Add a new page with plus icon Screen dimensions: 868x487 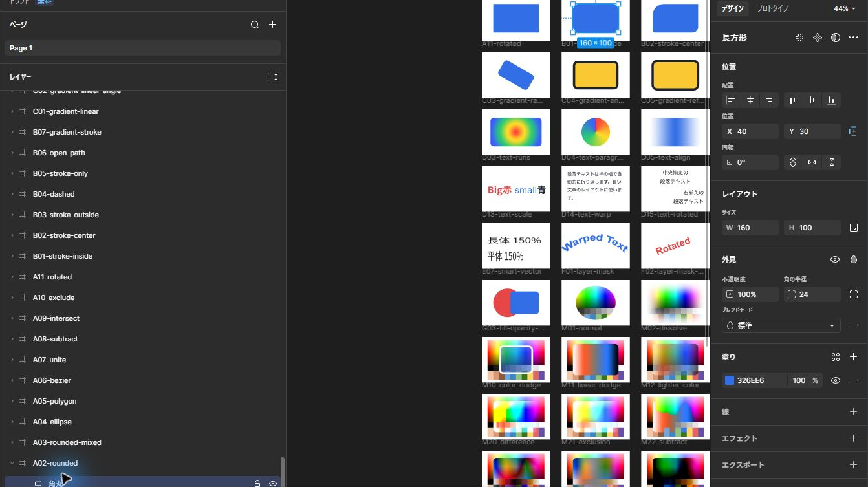273,25
